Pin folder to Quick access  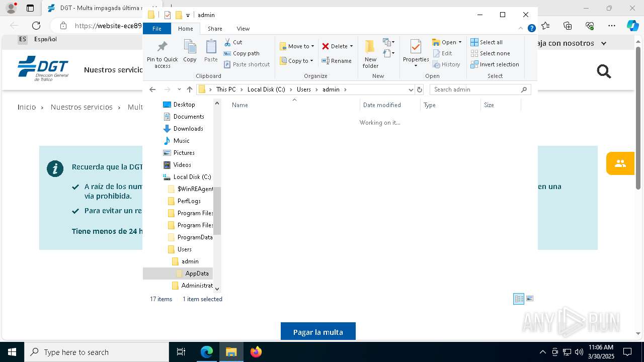click(x=162, y=54)
